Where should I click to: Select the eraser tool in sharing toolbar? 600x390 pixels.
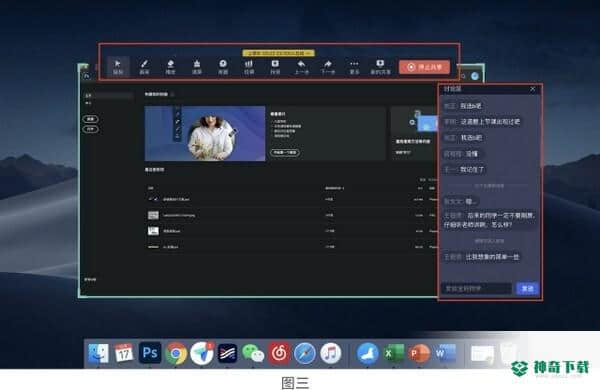point(170,67)
